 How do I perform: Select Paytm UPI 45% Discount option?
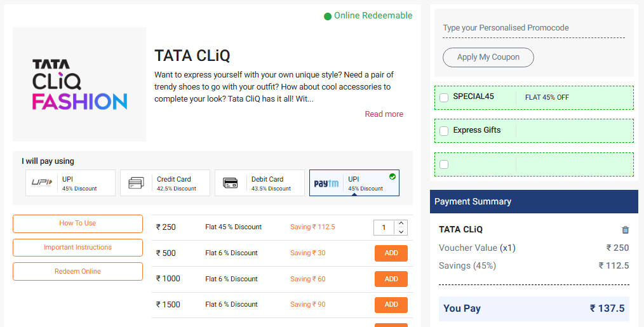click(354, 183)
